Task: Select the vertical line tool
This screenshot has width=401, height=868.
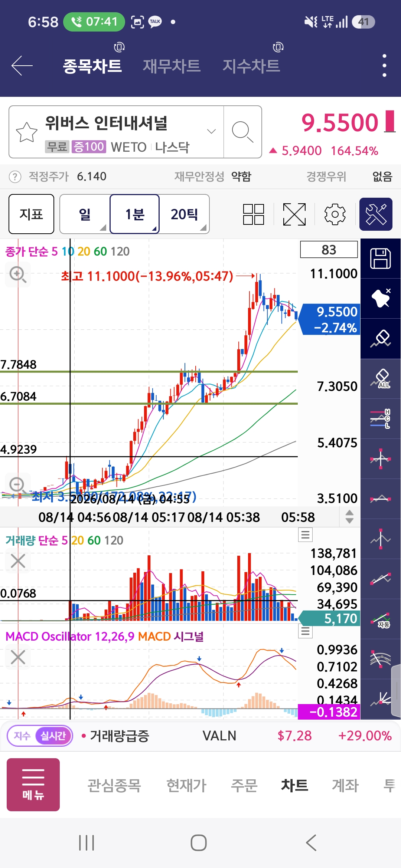Action: click(381, 539)
